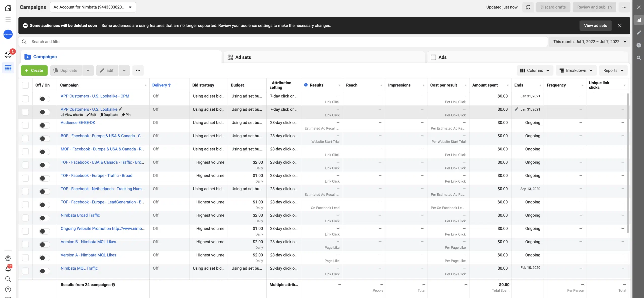Edit end date pencil next to Jan 31, 2021

click(517, 109)
